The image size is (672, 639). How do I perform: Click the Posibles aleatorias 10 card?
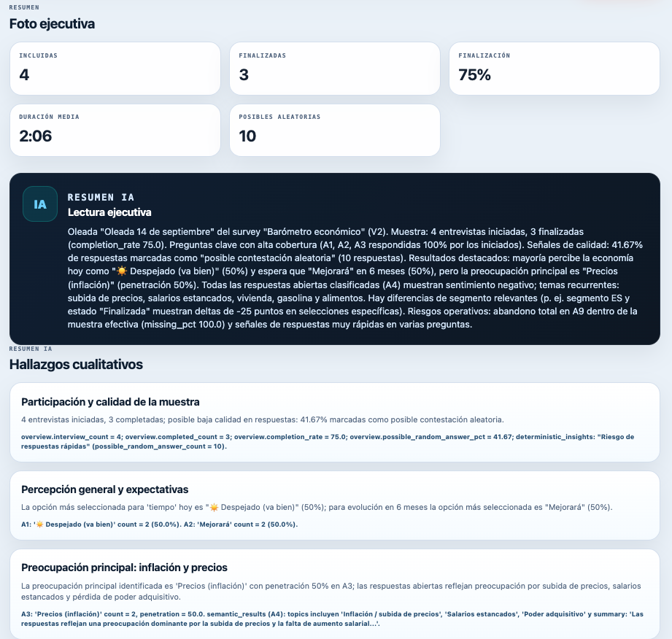click(335, 131)
